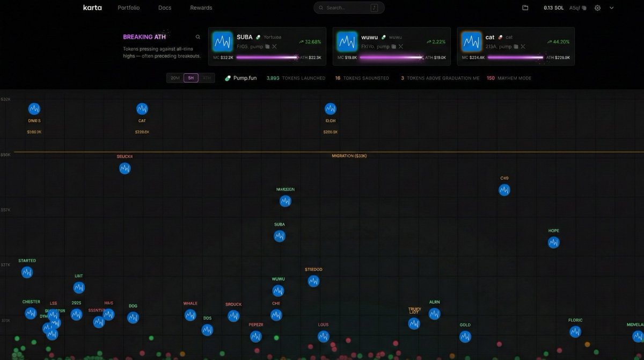Image resolution: width=644 pixels, height=360 pixels.
Task: Select the 20M timeframe
Action: [x=175, y=78]
